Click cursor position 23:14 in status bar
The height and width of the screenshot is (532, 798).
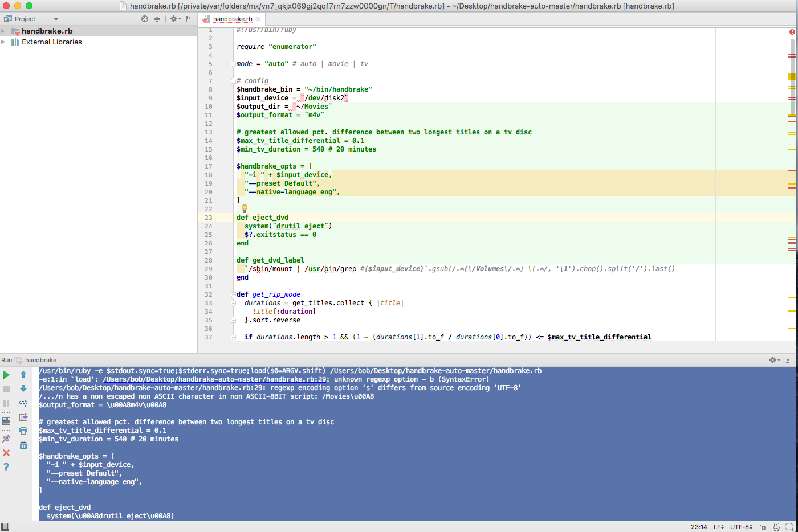(x=699, y=527)
